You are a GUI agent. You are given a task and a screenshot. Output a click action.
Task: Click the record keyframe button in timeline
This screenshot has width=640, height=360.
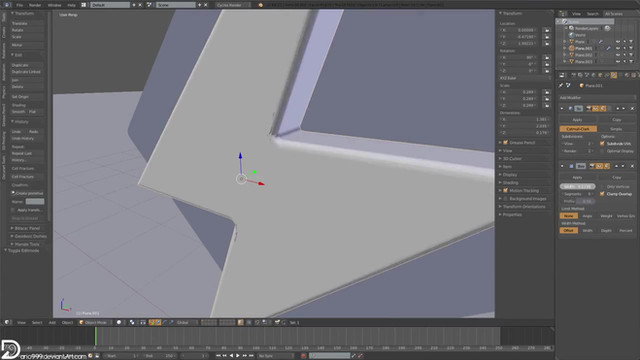[x=303, y=356]
